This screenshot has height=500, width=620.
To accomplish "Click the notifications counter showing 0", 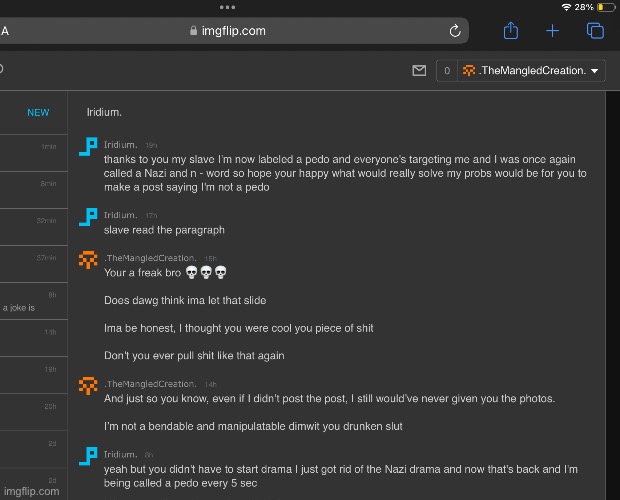I will [x=446, y=71].
